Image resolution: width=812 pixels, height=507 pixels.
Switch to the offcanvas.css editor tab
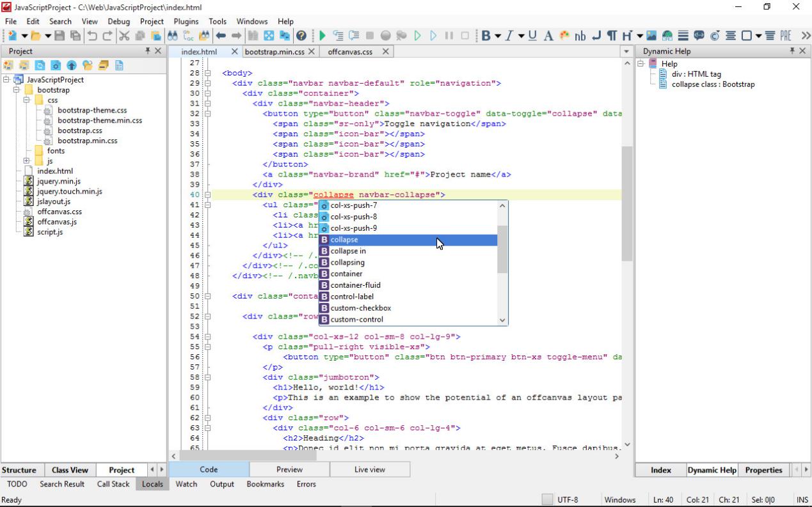click(x=350, y=52)
